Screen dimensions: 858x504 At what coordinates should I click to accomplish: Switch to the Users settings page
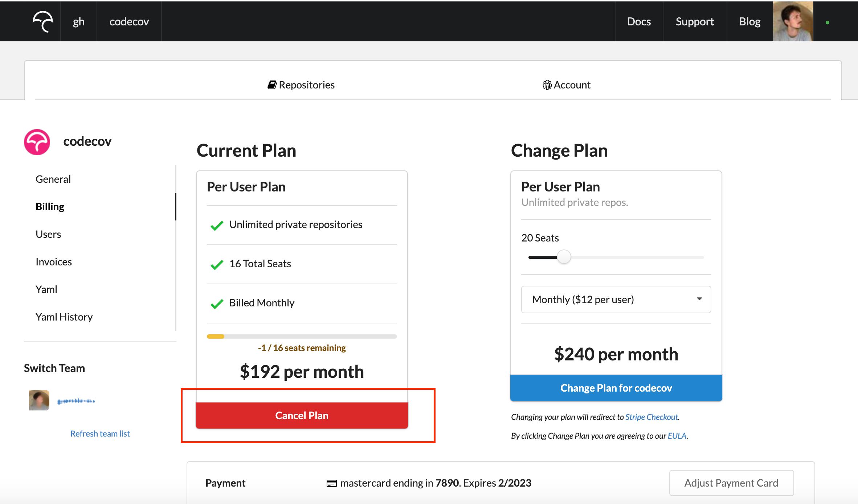point(48,234)
